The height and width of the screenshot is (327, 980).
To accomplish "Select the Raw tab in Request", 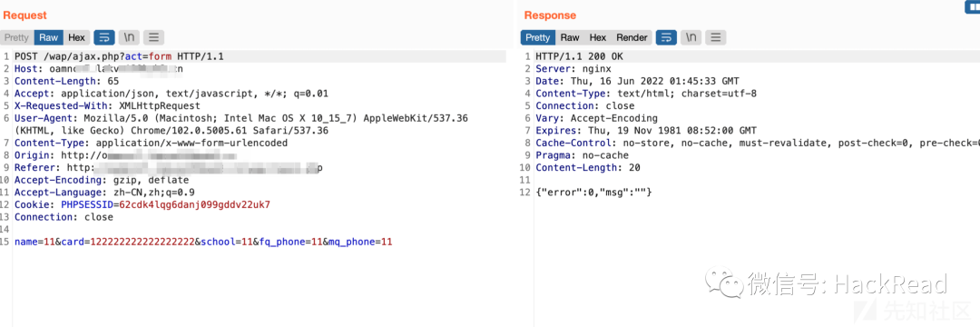I will [x=49, y=37].
